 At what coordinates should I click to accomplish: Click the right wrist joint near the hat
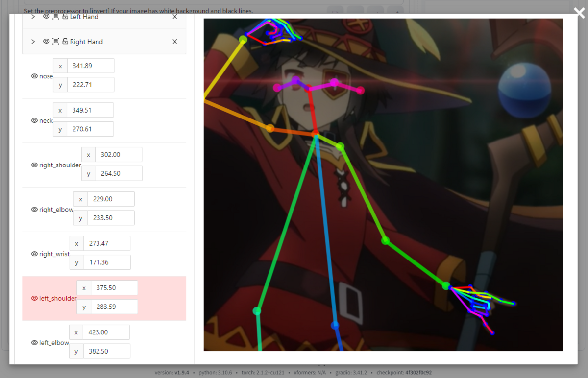(x=243, y=39)
